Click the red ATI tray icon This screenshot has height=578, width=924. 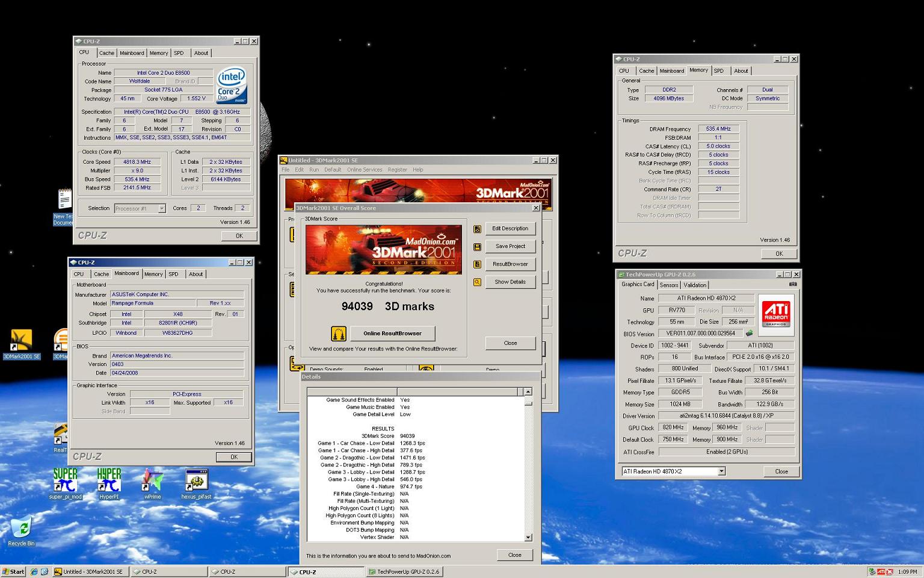(881, 572)
